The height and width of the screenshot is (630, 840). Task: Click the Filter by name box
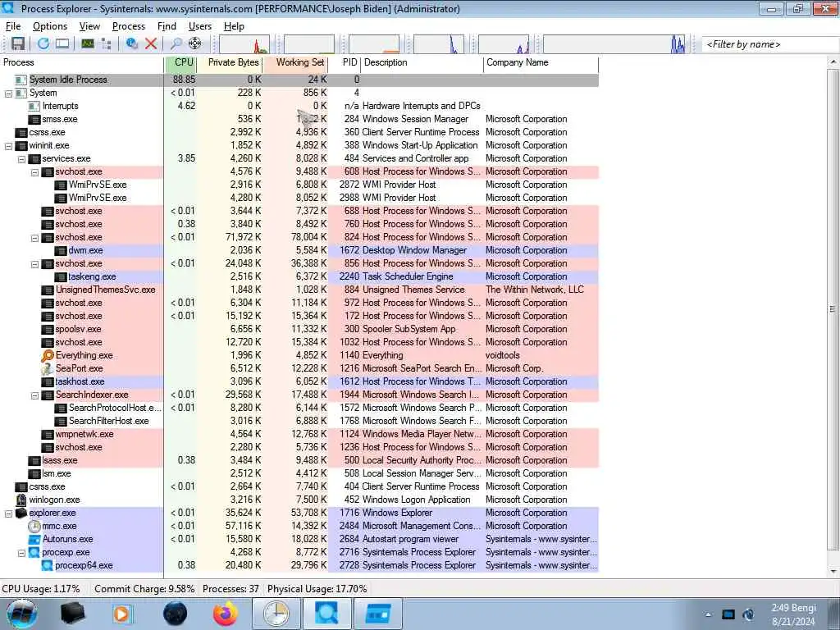coord(770,44)
